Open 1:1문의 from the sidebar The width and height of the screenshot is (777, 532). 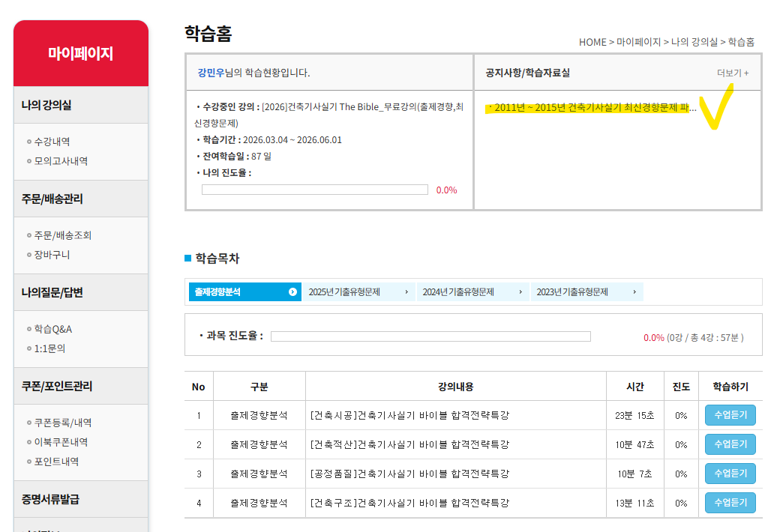50,348
